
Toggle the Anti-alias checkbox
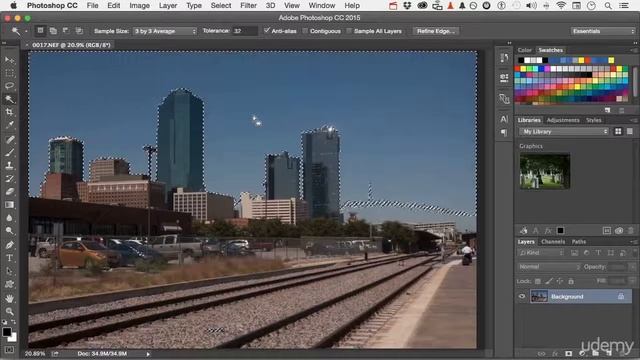[x=267, y=31]
